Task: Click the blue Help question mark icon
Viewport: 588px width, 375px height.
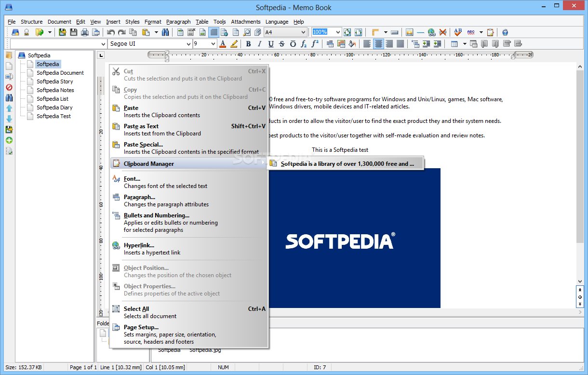Action: (x=505, y=32)
